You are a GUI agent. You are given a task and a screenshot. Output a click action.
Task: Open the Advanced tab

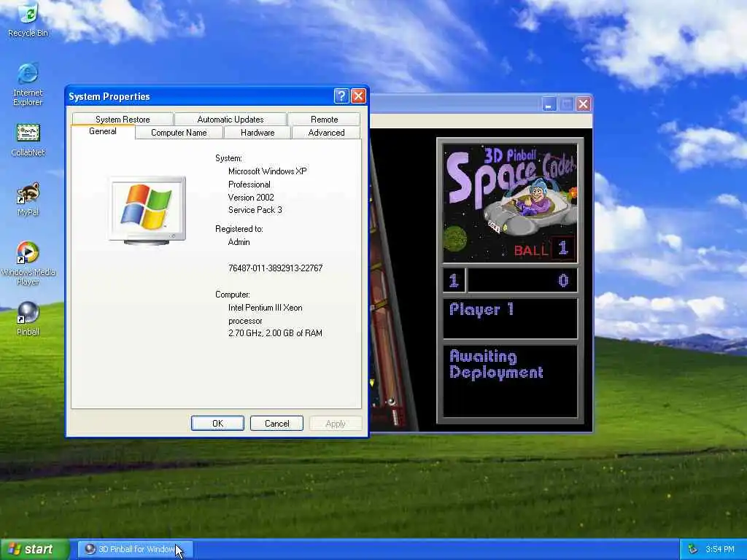click(326, 133)
